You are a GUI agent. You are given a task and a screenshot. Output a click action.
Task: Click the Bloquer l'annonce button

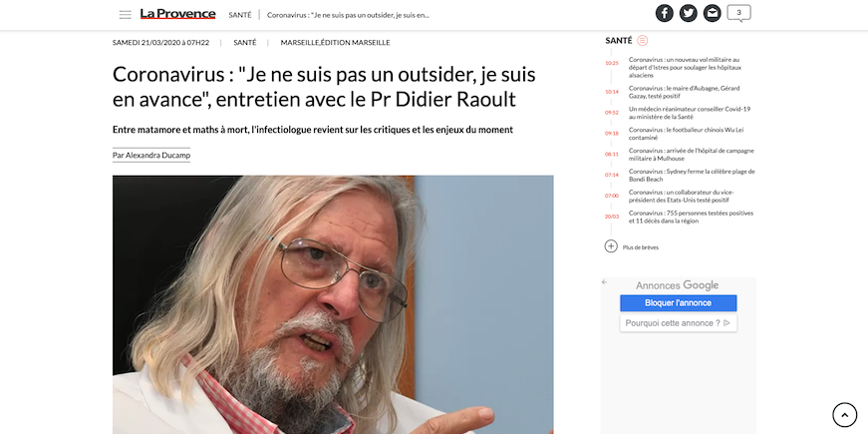(678, 303)
